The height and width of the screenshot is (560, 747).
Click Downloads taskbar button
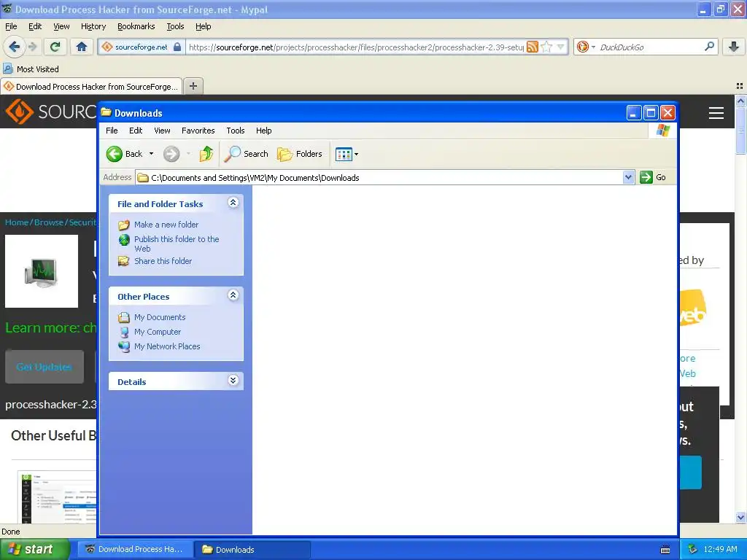252,550
